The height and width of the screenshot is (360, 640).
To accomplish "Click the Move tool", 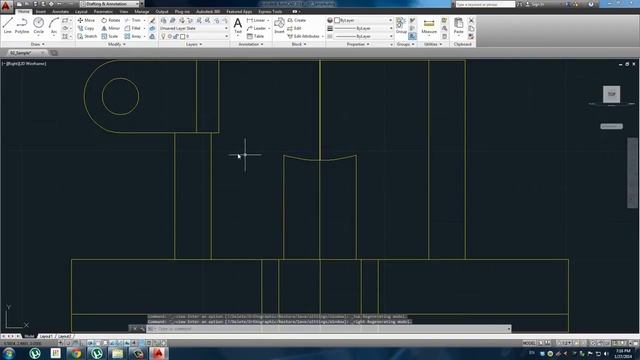I will [x=87, y=20].
